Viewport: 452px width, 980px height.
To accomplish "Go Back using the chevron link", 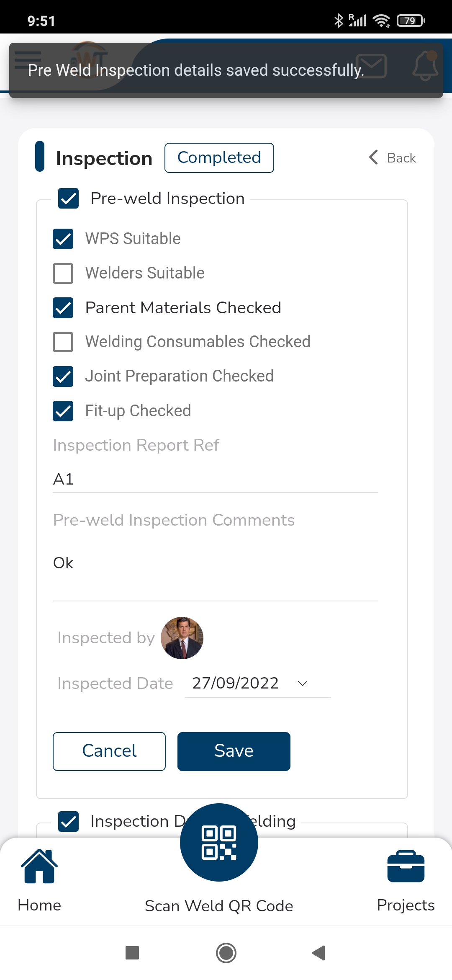I will pos(393,158).
